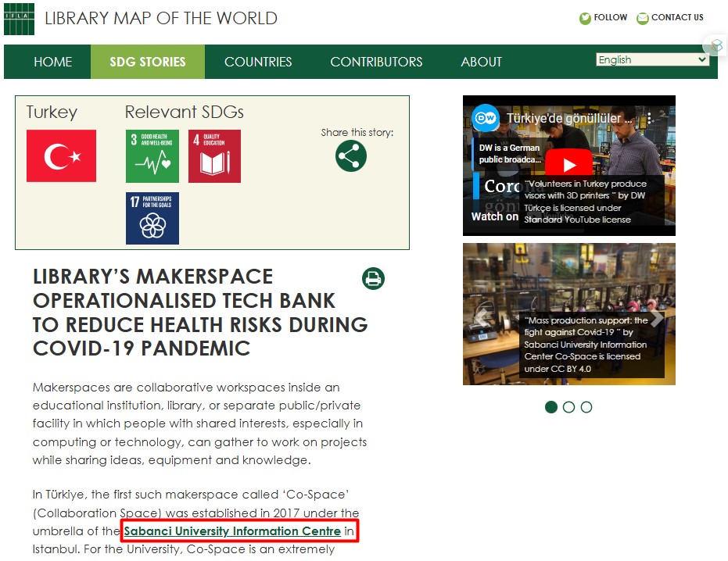This screenshot has height=561, width=728.
Task: Open the Sabanci University Information Centre link
Action: [232, 531]
